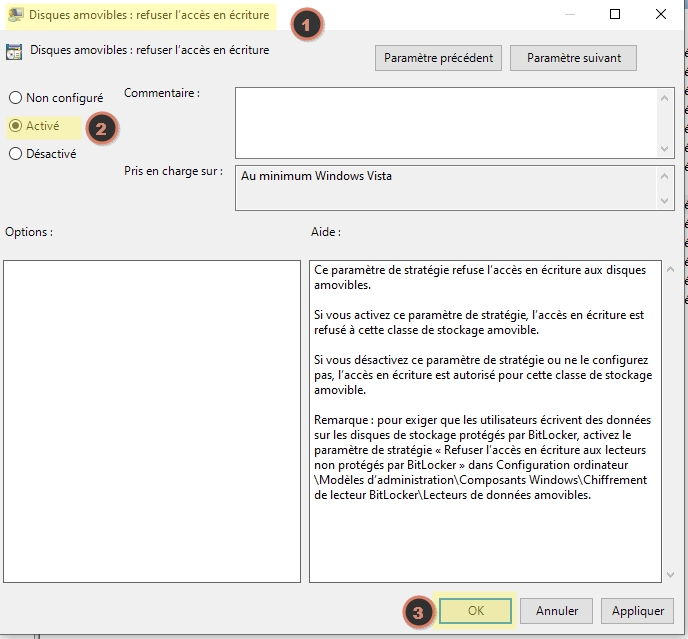688x639 pixels.
Task: Click the Options panel area
Action: click(152, 421)
